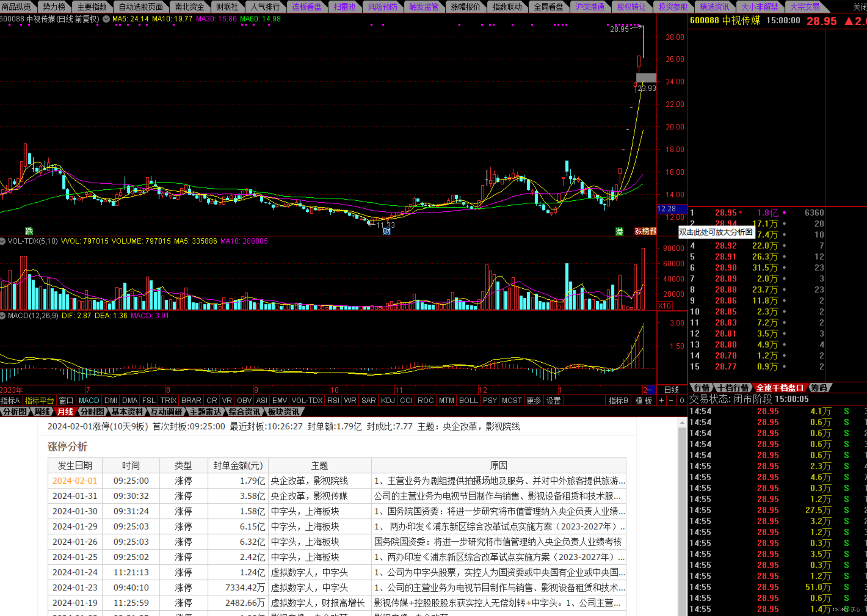Click the orange 2024-02-01 date link
Screen dimensions: 867x616
[75, 481]
